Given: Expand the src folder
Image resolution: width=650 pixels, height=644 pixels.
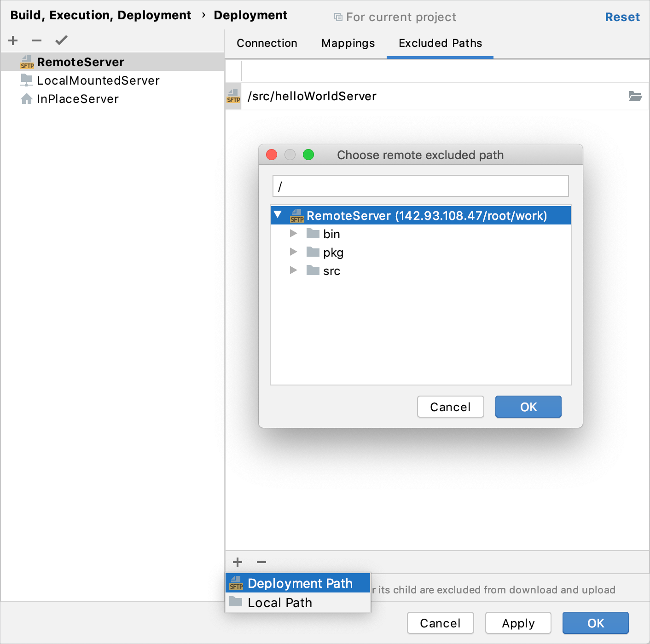Looking at the screenshot, I should pos(294,270).
